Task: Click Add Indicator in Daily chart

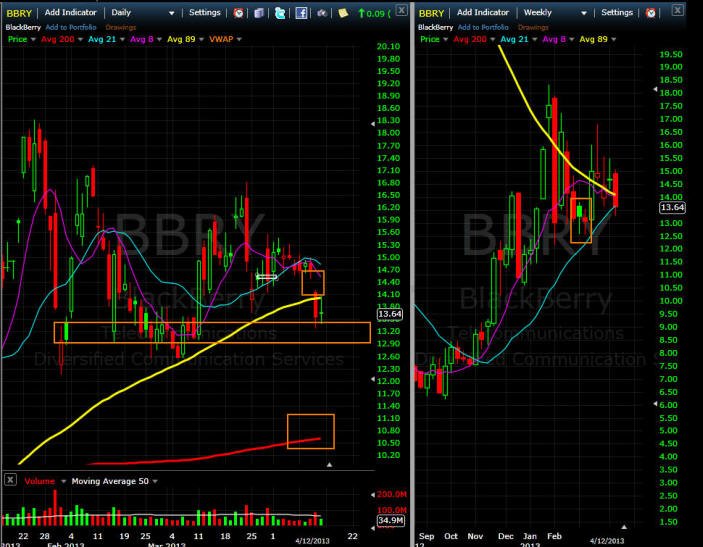Action: tap(70, 13)
